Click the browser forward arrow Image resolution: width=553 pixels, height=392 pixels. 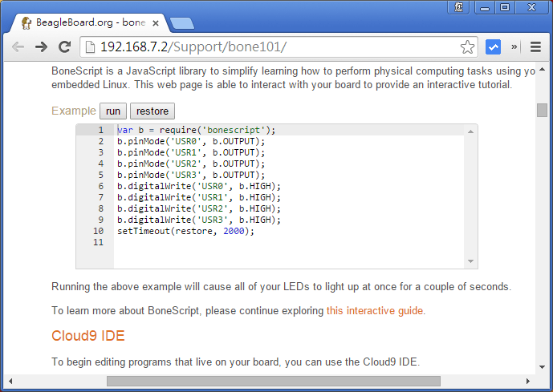pos(41,46)
